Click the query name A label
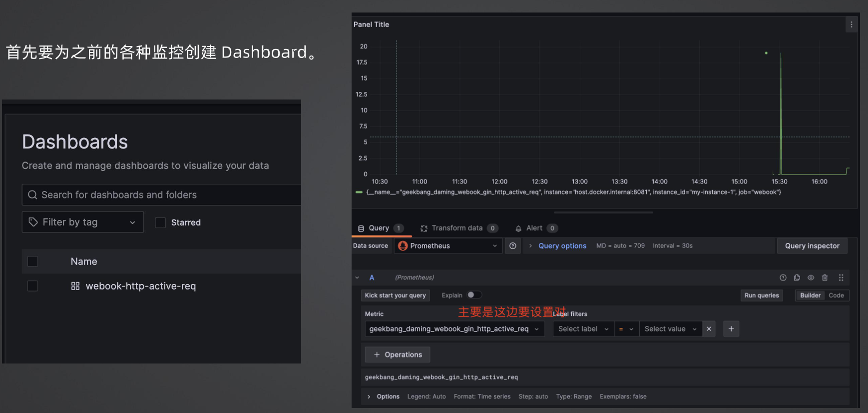This screenshot has width=868, height=413. click(372, 277)
